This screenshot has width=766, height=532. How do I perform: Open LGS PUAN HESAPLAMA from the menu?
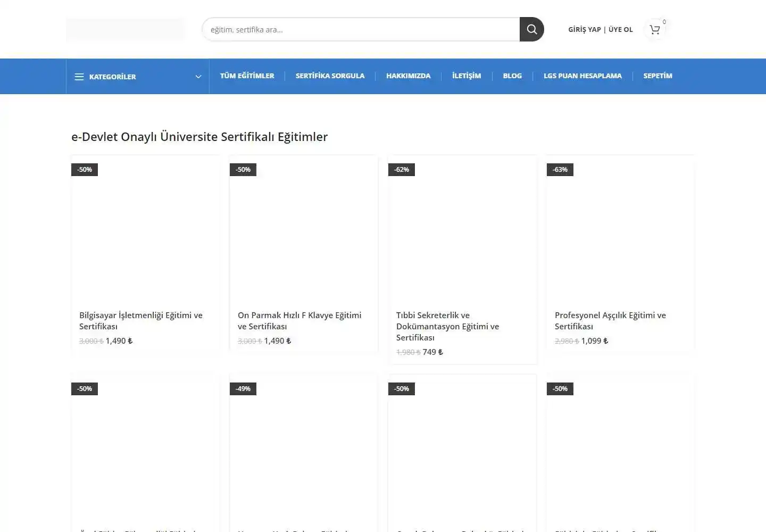pyautogui.click(x=582, y=76)
